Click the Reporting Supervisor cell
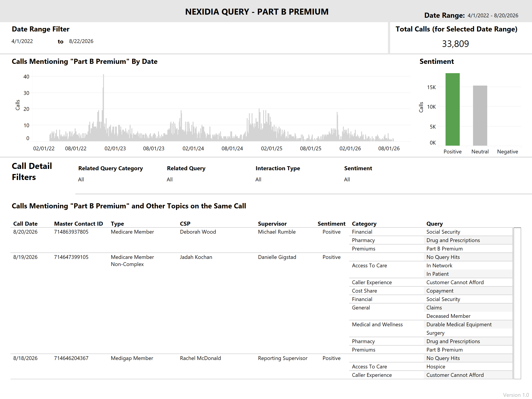This screenshot has width=532, height=399. tap(282, 358)
